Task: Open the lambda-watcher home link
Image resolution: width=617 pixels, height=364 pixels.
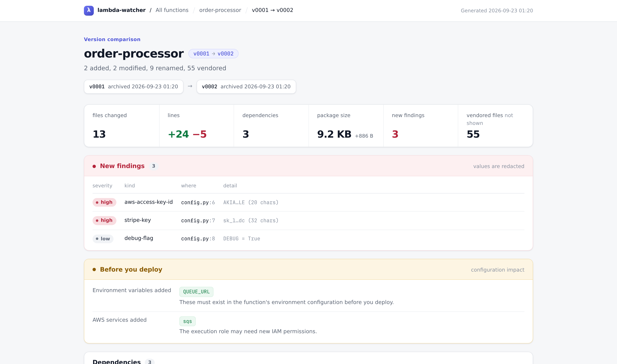Action: tap(121, 10)
